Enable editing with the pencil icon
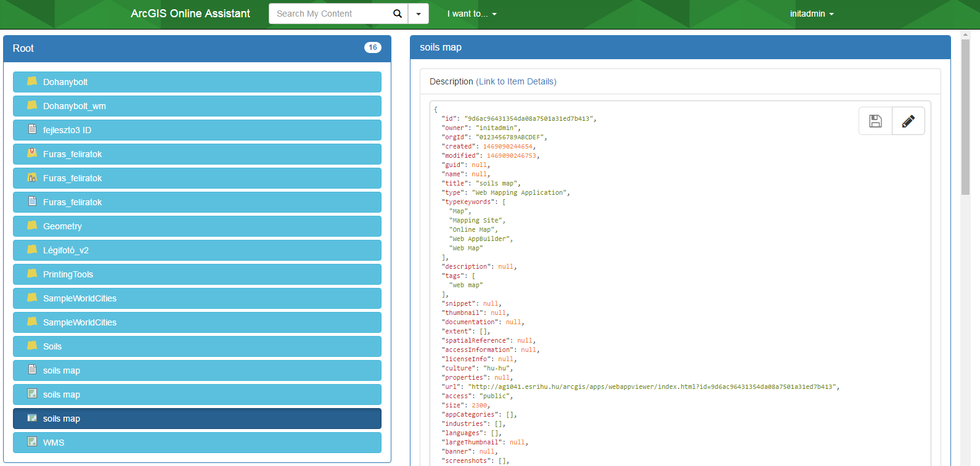980x466 pixels. click(909, 121)
